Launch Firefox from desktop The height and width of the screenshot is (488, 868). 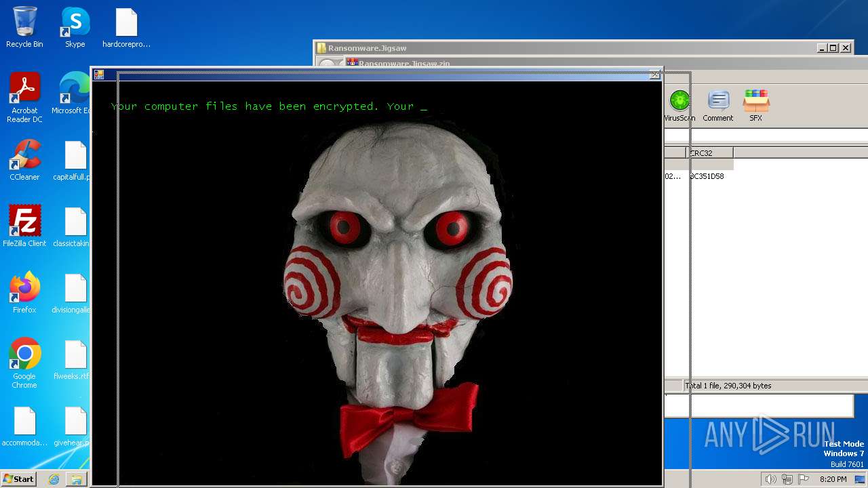pos(24,293)
